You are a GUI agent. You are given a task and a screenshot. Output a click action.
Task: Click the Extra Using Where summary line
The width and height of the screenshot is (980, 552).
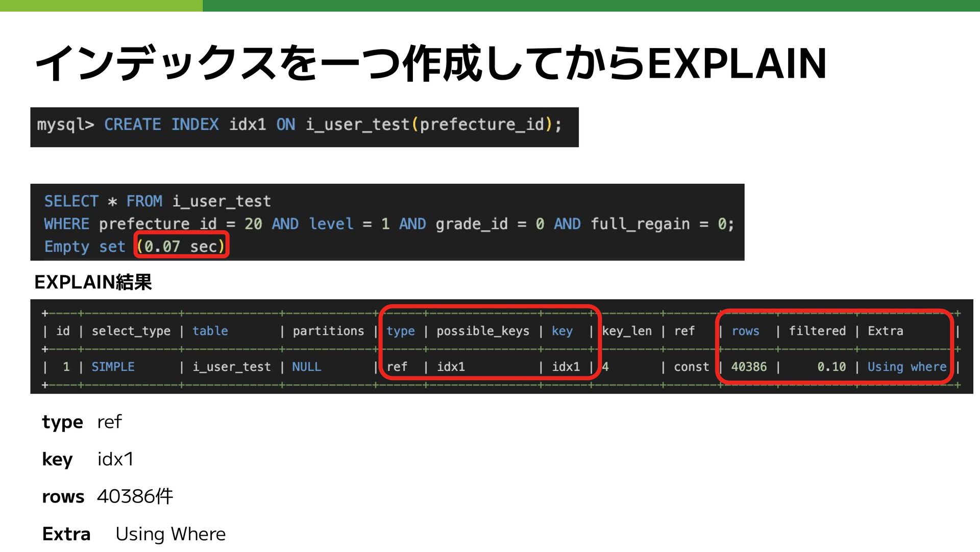[x=134, y=534]
